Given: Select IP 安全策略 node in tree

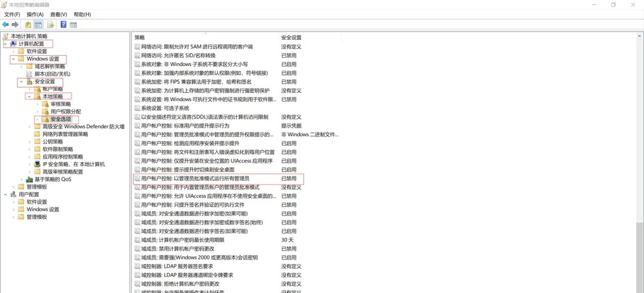Looking at the screenshot, I should (73, 164).
